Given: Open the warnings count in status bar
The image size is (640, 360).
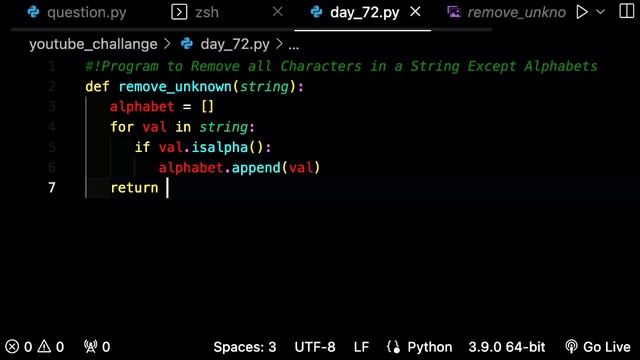Looking at the screenshot, I should point(51,347).
